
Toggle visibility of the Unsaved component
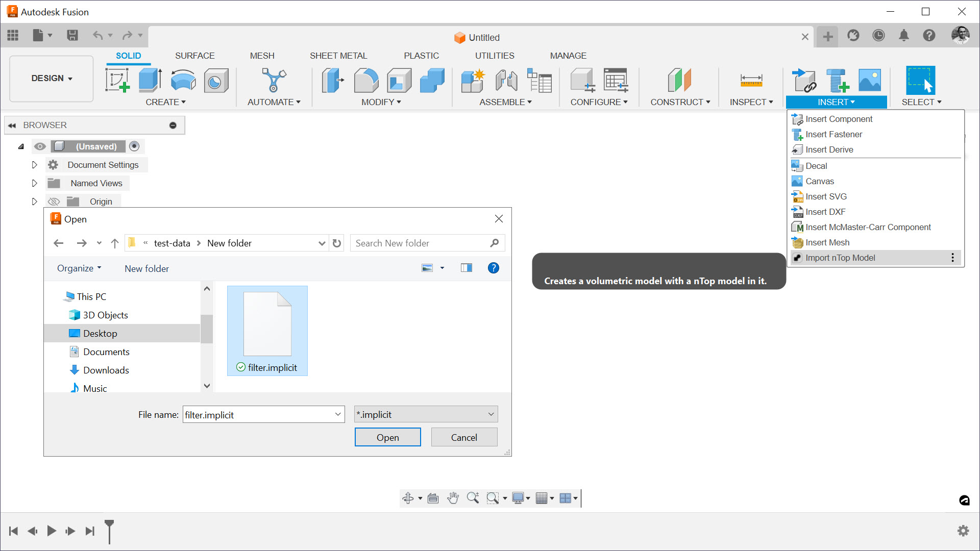pyautogui.click(x=40, y=146)
